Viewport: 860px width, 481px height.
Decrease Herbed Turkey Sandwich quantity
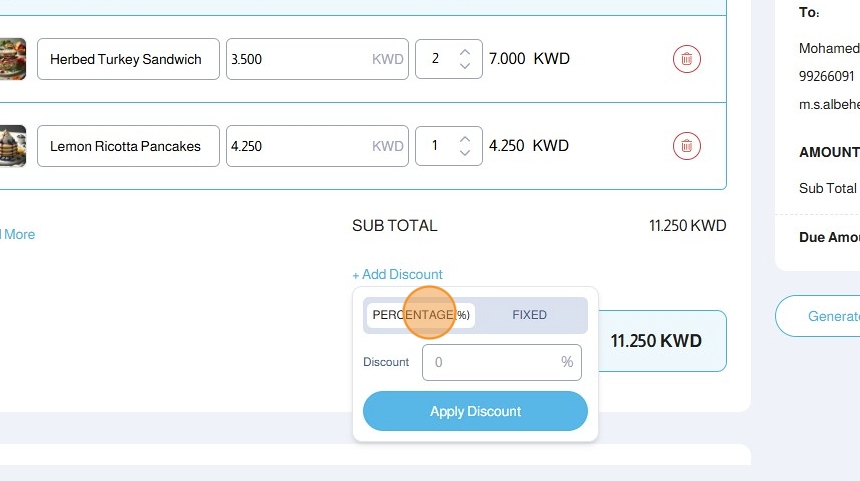pos(465,66)
